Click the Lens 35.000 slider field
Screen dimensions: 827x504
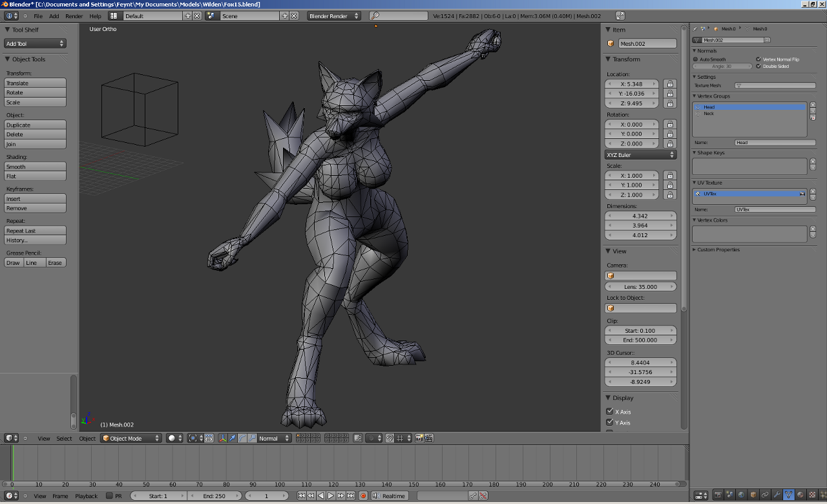pos(641,286)
